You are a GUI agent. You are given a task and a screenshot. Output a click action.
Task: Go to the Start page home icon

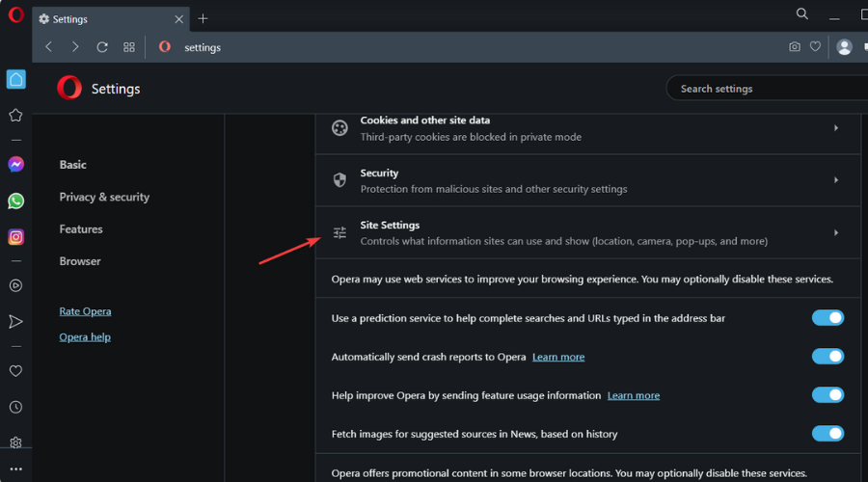point(16,79)
